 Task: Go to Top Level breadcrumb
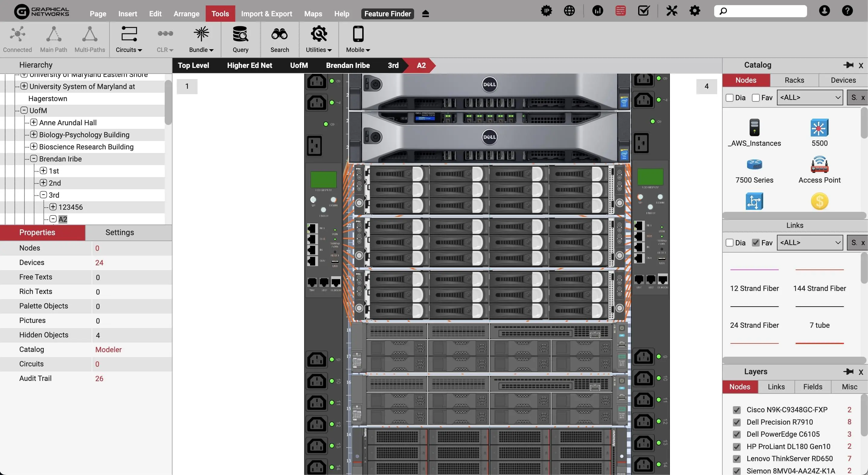pos(193,65)
